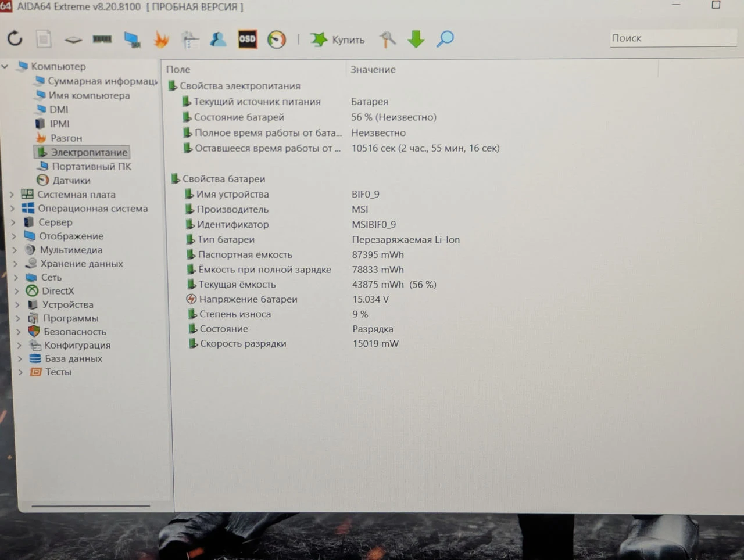Screen dimensions: 744x560
Task: Open the OSD panel icon
Action: (x=247, y=39)
